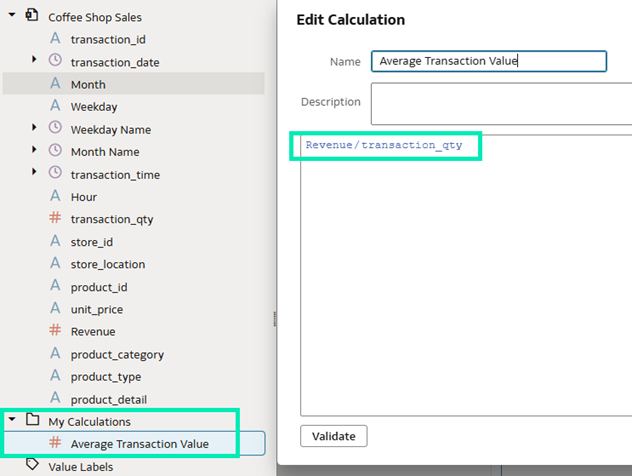Select the Average Transaction Value calculation
Viewport: 632px width, 476px height.
tap(139, 444)
